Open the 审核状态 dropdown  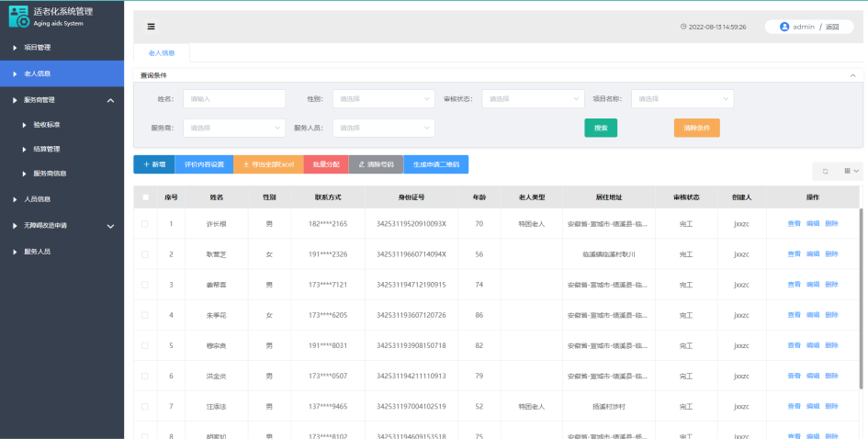point(533,98)
